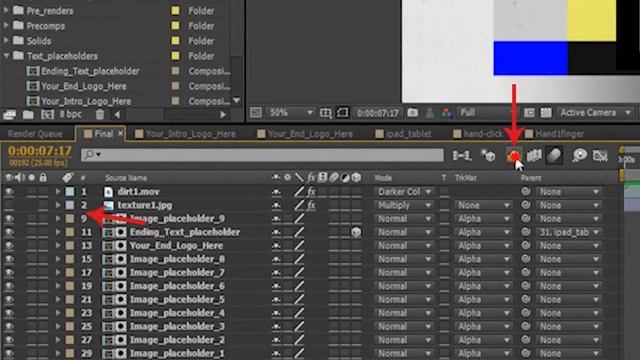Click Project panel scroll down arrow

[236, 100]
